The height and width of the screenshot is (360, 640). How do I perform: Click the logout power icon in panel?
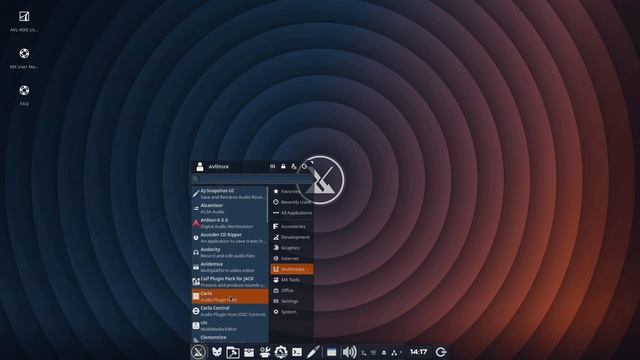click(441, 352)
